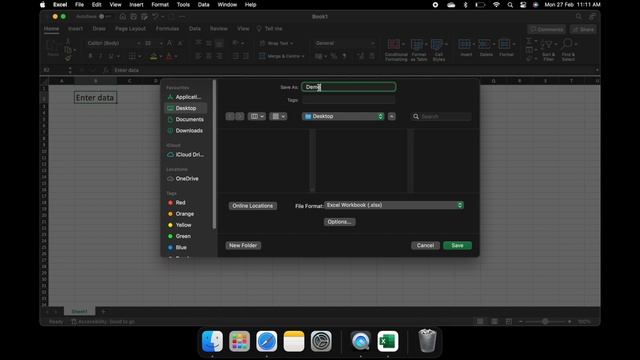This screenshot has height=360, width=640.
Task: Open Notes from the Dock
Action: click(x=294, y=341)
